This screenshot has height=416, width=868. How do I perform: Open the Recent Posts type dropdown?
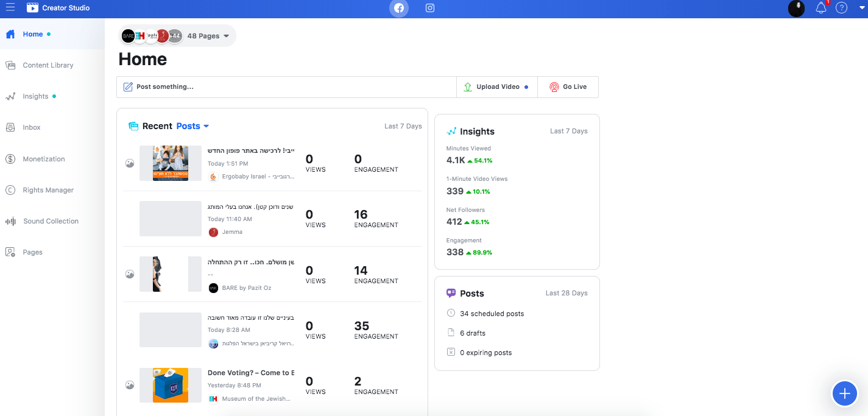point(192,126)
